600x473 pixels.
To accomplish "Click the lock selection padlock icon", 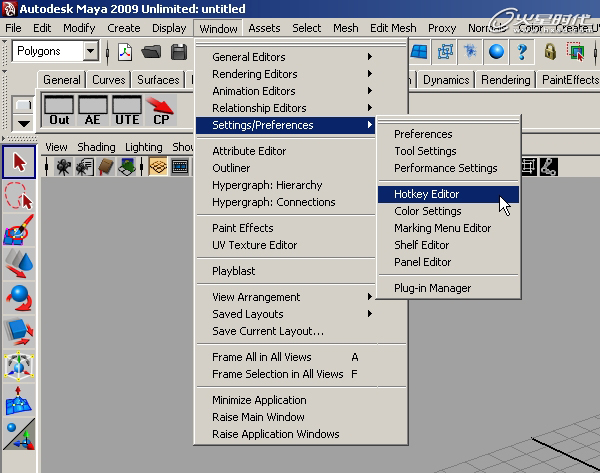I will click(550, 51).
